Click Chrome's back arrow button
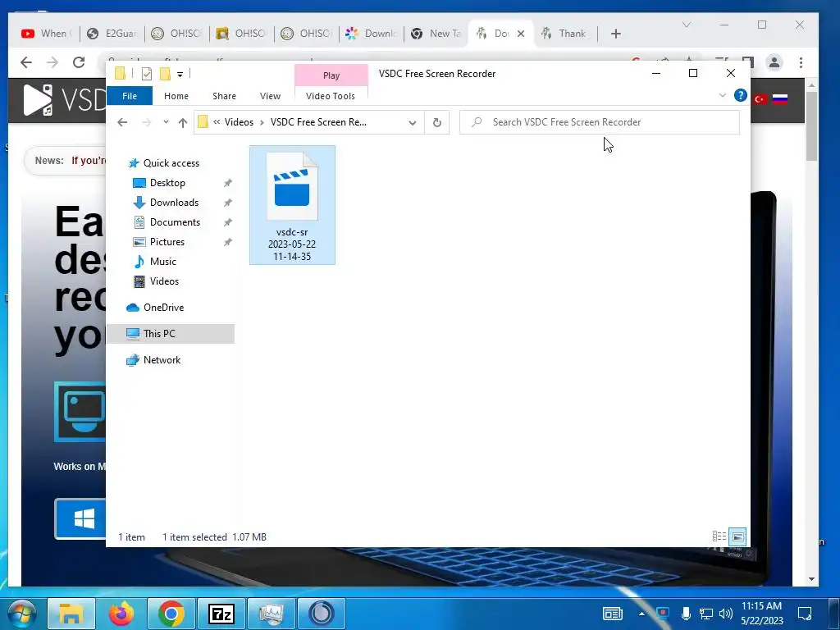 pos(26,62)
